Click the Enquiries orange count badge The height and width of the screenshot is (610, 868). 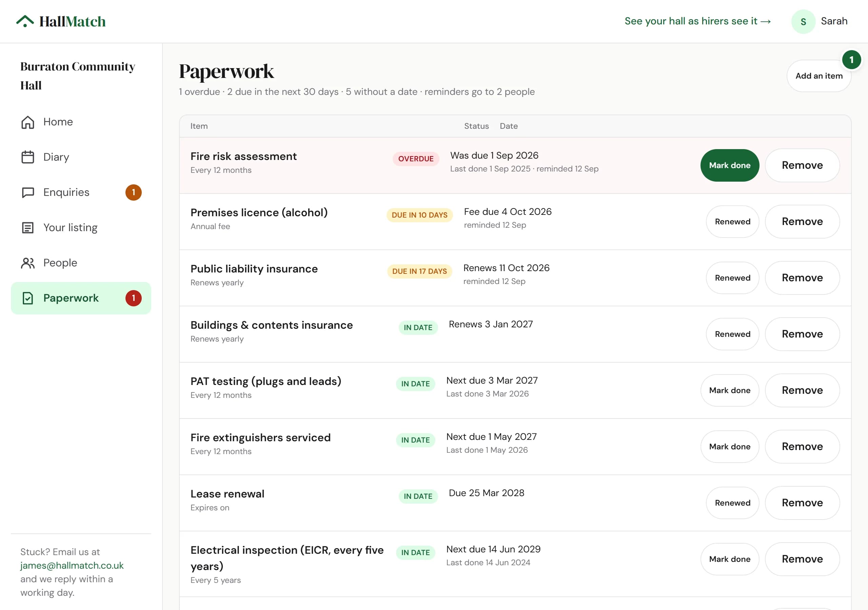pos(134,192)
